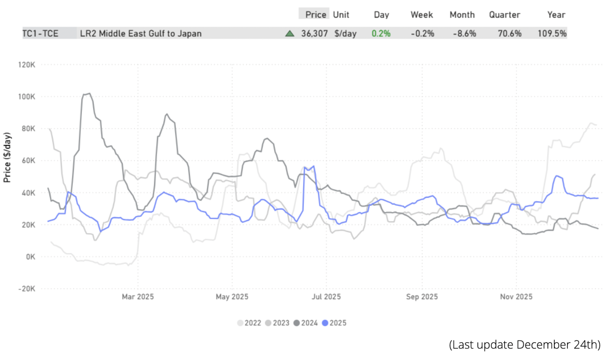Click the 80K y-axis label
This screenshot has width=614, height=364.
coord(28,128)
